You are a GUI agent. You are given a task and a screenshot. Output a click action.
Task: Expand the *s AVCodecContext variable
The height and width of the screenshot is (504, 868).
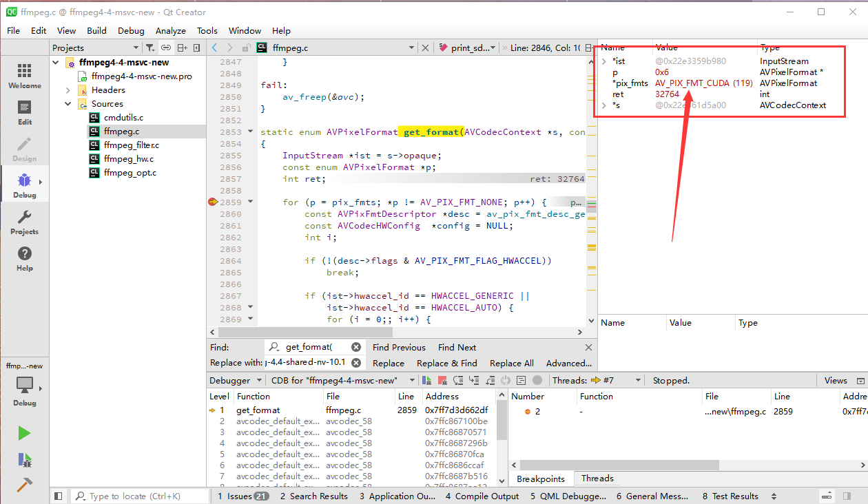click(604, 105)
